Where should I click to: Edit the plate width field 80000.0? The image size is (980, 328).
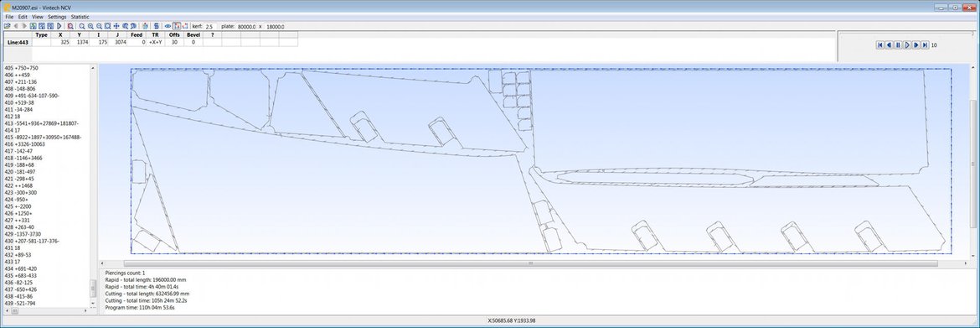click(x=247, y=27)
